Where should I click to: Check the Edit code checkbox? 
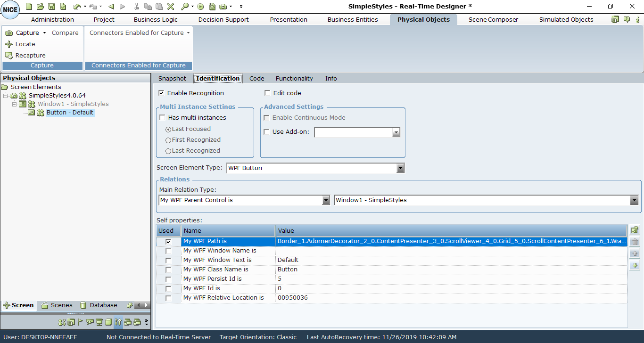[267, 93]
